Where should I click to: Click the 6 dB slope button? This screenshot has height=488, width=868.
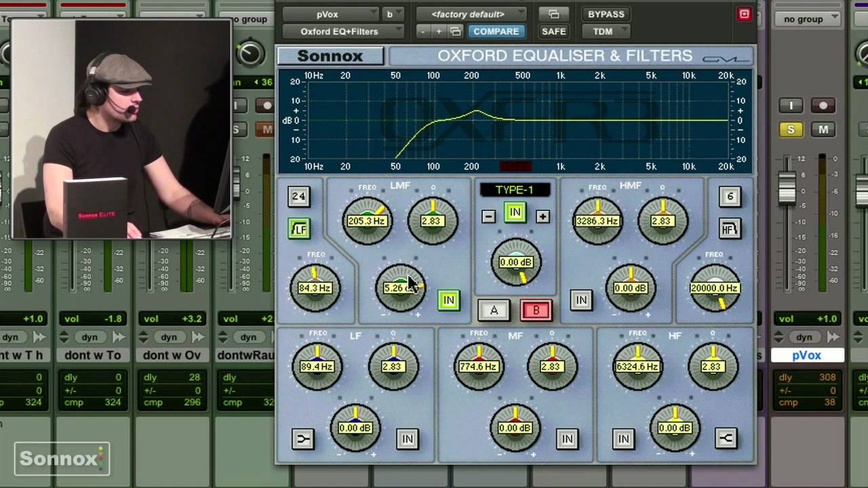[730, 197]
